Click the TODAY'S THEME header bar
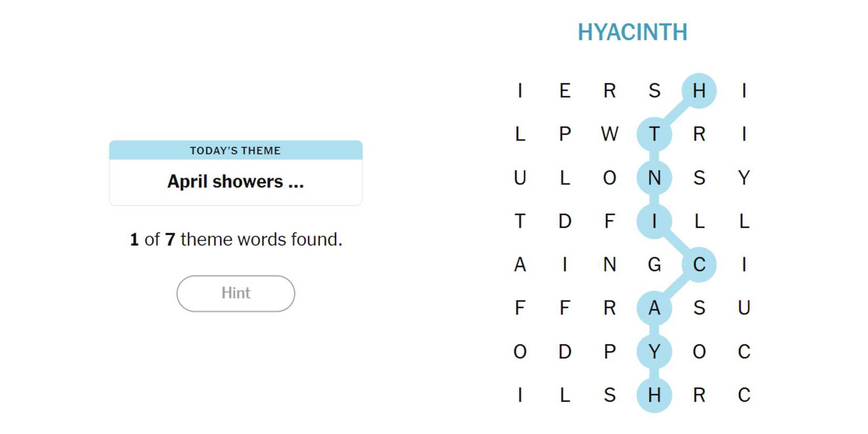This screenshot has height=434, width=868. tap(236, 150)
